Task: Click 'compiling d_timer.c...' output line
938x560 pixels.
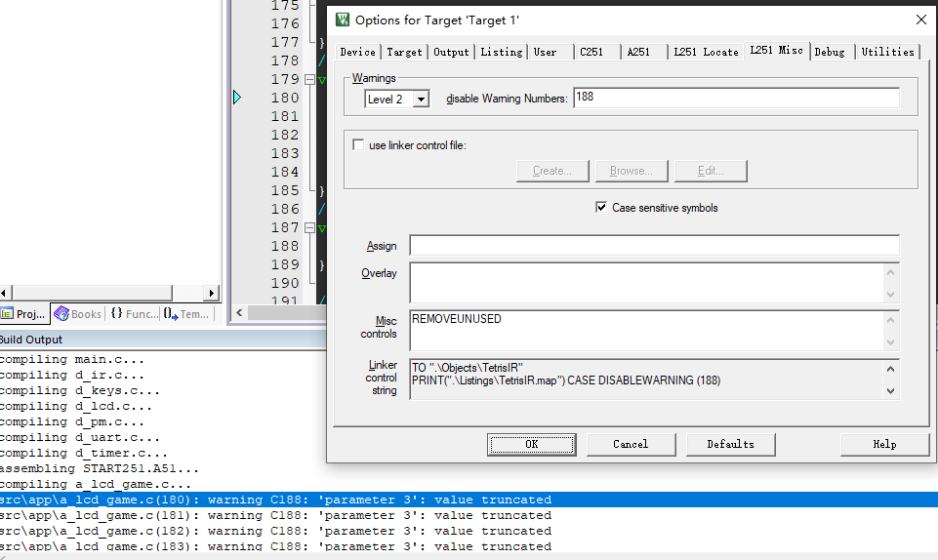Action: (x=84, y=453)
